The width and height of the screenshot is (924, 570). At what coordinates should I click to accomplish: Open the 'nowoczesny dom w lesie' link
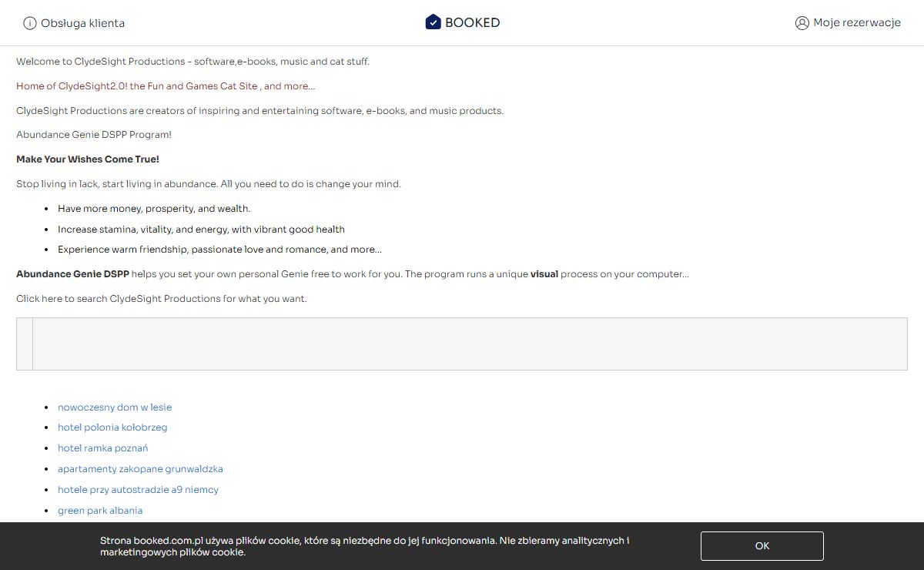click(x=115, y=407)
